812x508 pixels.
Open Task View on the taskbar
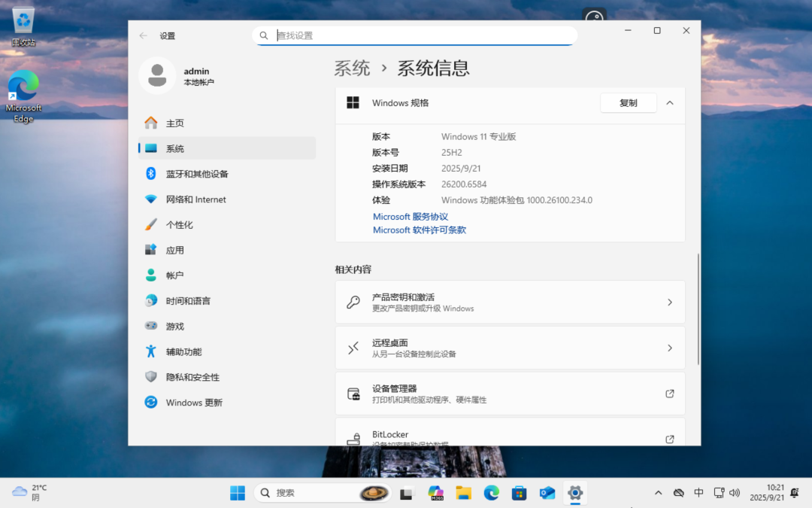click(x=406, y=493)
